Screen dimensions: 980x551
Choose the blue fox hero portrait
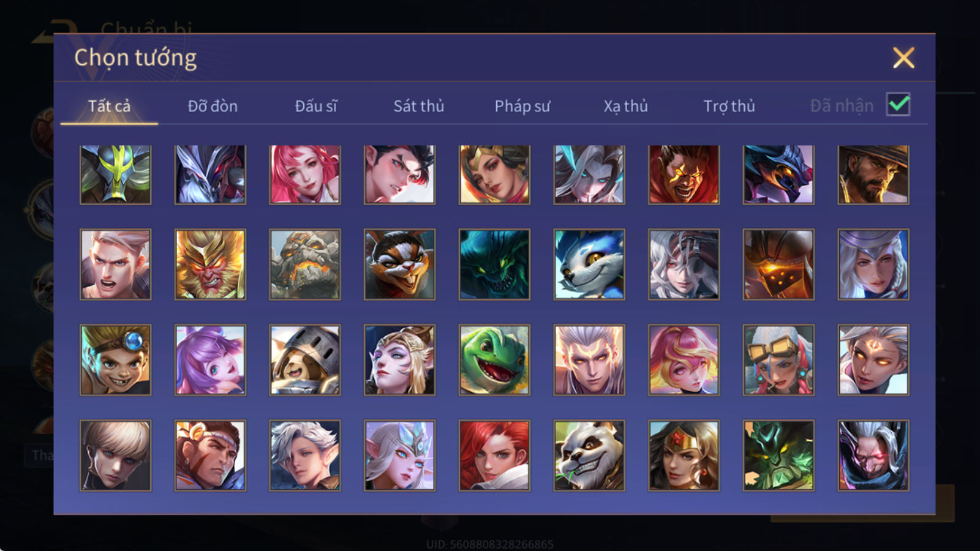[589, 264]
